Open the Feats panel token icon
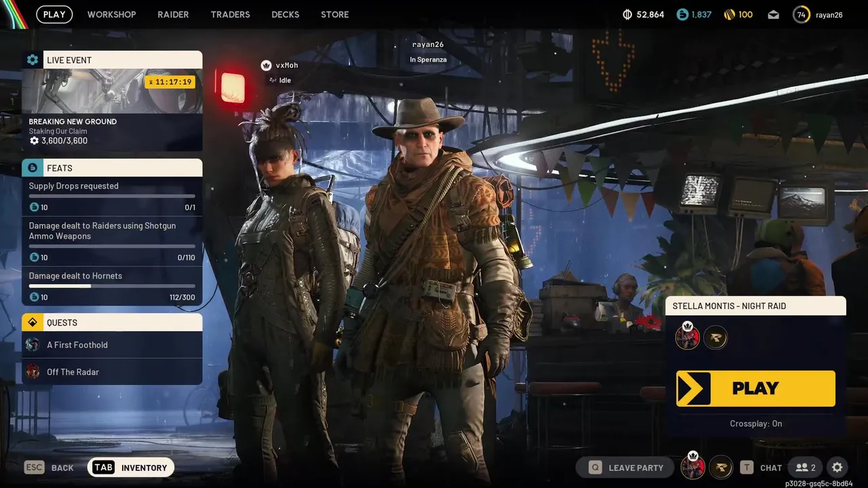Image resolution: width=868 pixels, height=488 pixels. coord(33,167)
